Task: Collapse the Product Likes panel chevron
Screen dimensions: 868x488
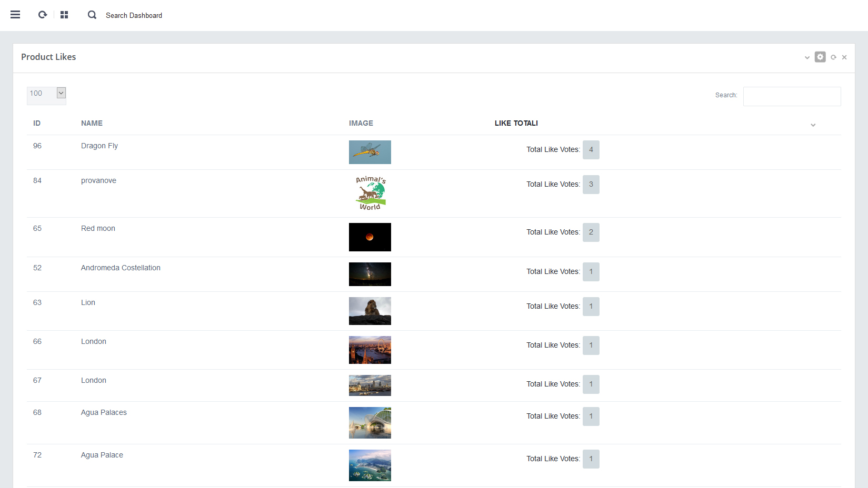Action: (x=807, y=57)
